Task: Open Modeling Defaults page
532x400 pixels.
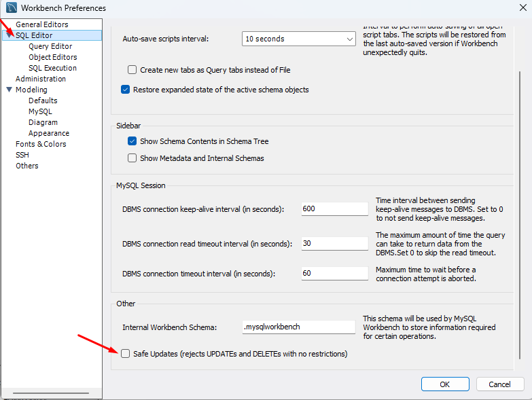Action: point(43,101)
